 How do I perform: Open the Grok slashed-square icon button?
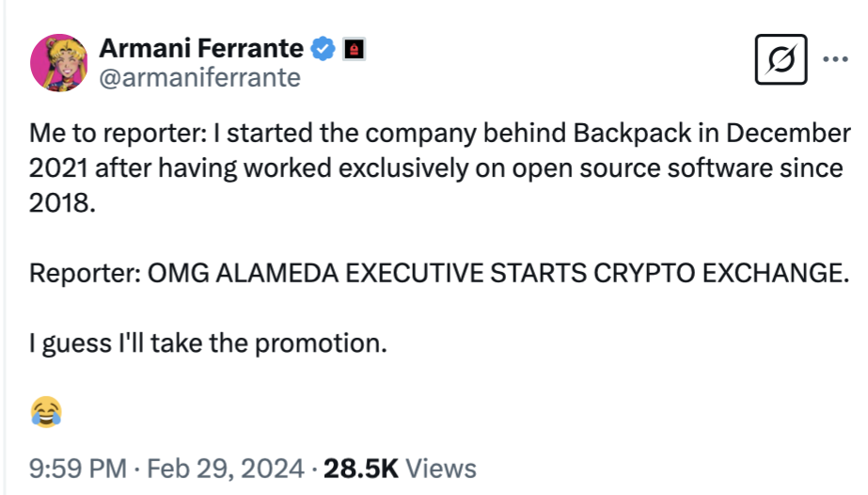[781, 61]
